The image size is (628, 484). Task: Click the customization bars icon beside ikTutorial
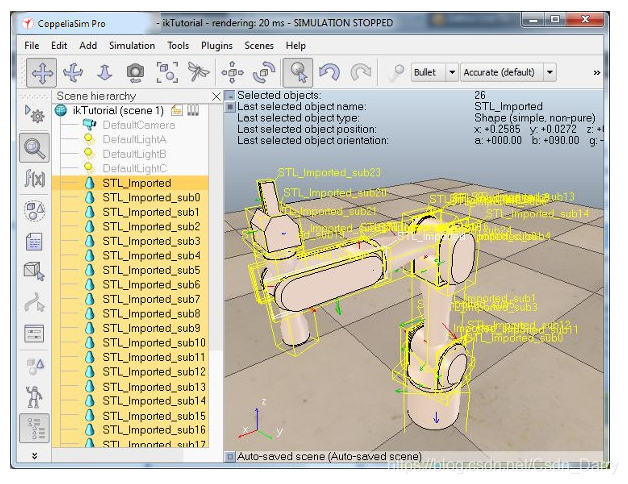coord(193,110)
